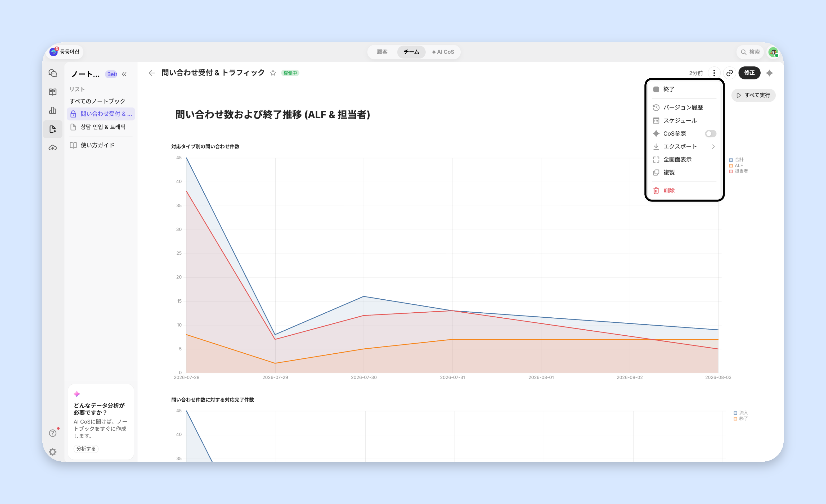Select 問い合わせ受付 & ... notebook in list

[101, 114]
